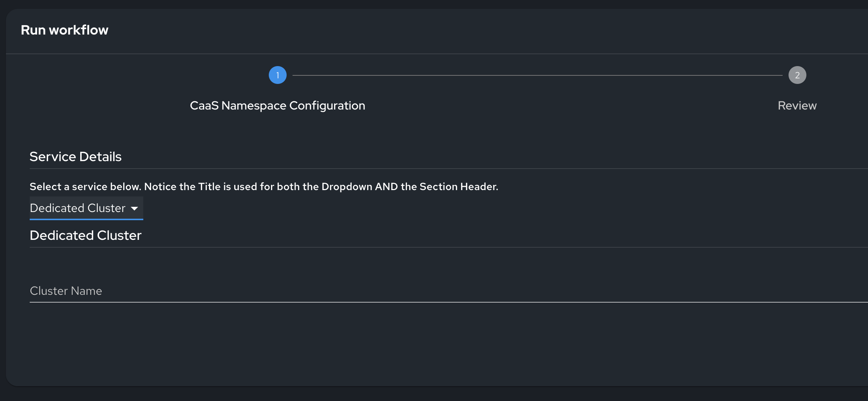Click the dropdown caret arrow beside Dedicated Cluster
Image resolution: width=868 pixels, height=401 pixels.
[134, 208]
